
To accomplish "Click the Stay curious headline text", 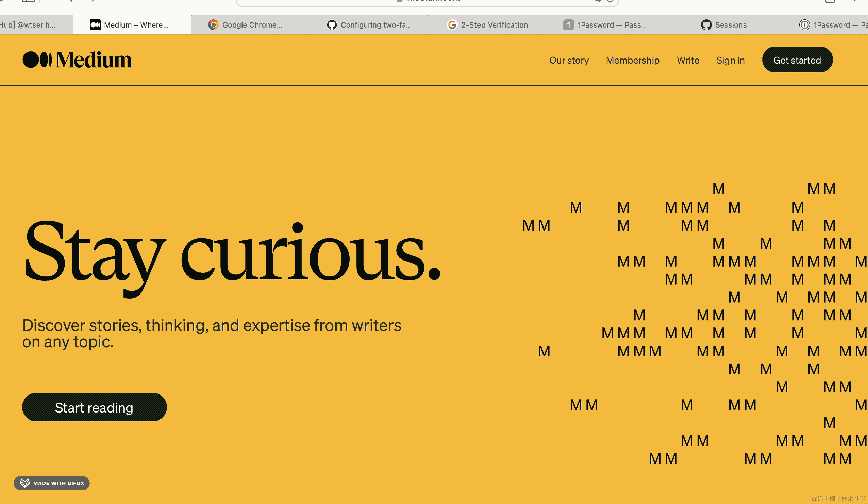I will tap(233, 257).
